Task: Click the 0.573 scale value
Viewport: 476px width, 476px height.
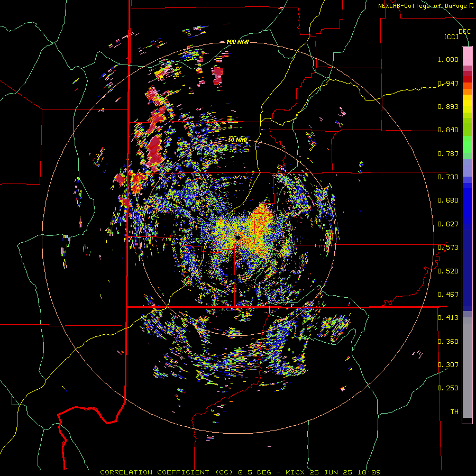Action: [448, 248]
